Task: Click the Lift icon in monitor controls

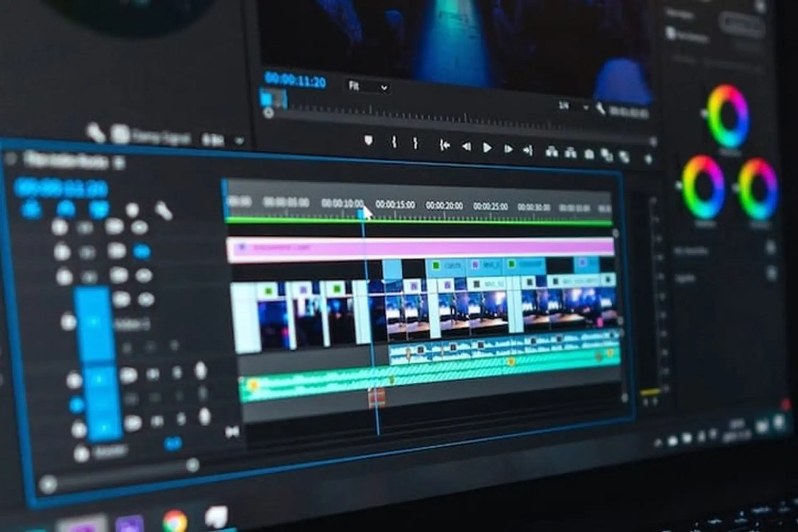Action: pyautogui.click(x=552, y=152)
